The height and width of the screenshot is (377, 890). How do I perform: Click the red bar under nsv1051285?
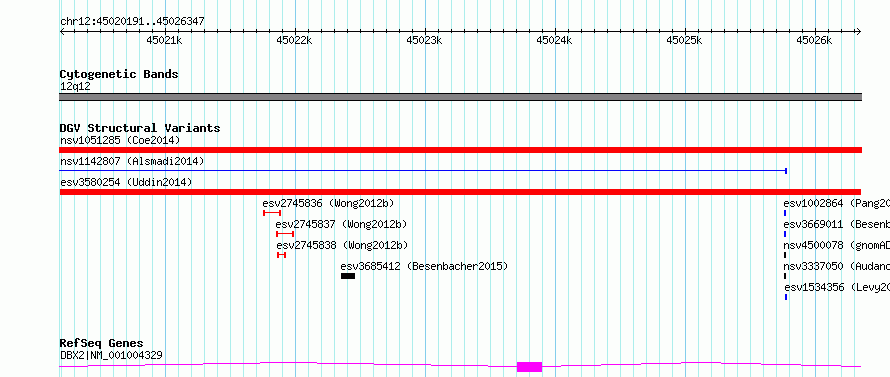pyautogui.click(x=460, y=150)
